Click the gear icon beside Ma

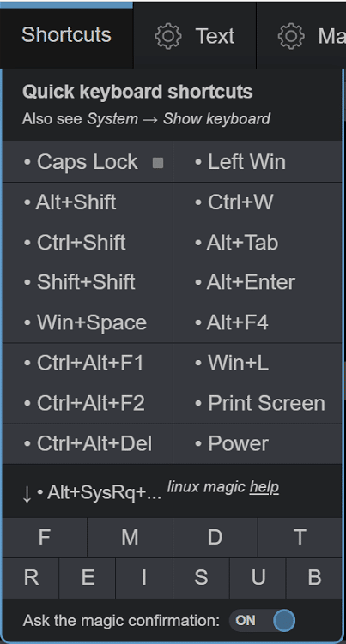[x=291, y=36]
